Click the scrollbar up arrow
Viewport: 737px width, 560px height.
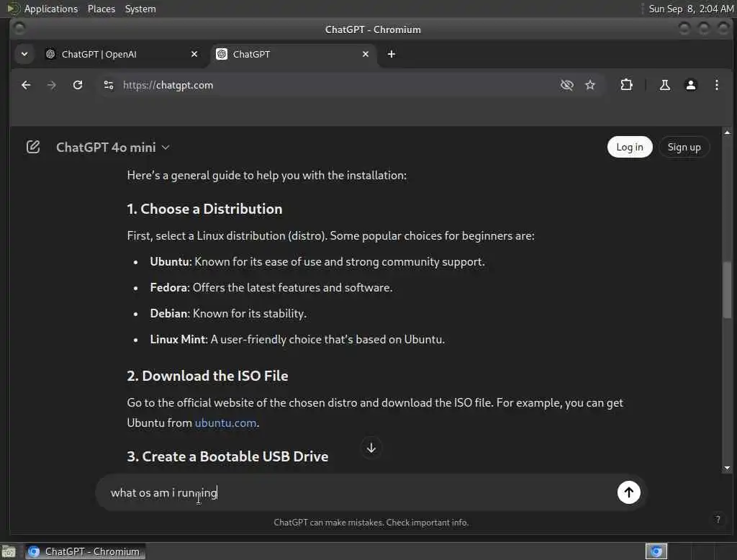727,132
